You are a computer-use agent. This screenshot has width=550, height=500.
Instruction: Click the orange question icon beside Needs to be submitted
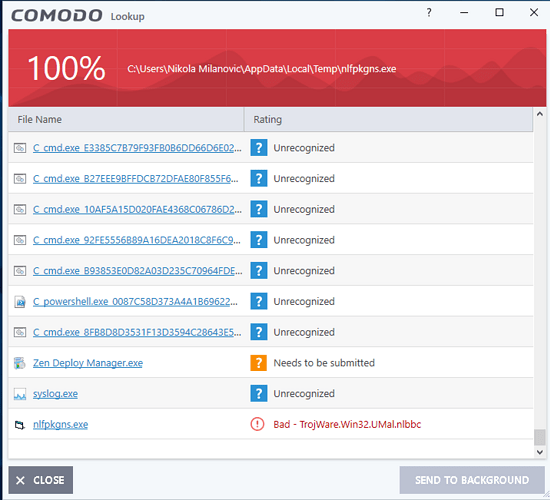coord(259,363)
